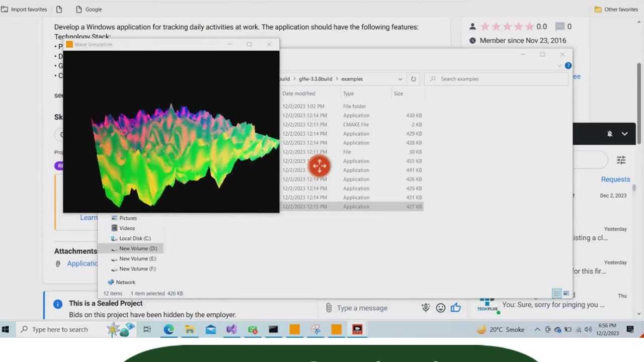
Task: Open the weather 20°C Smoke widget
Action: [500, 329]
